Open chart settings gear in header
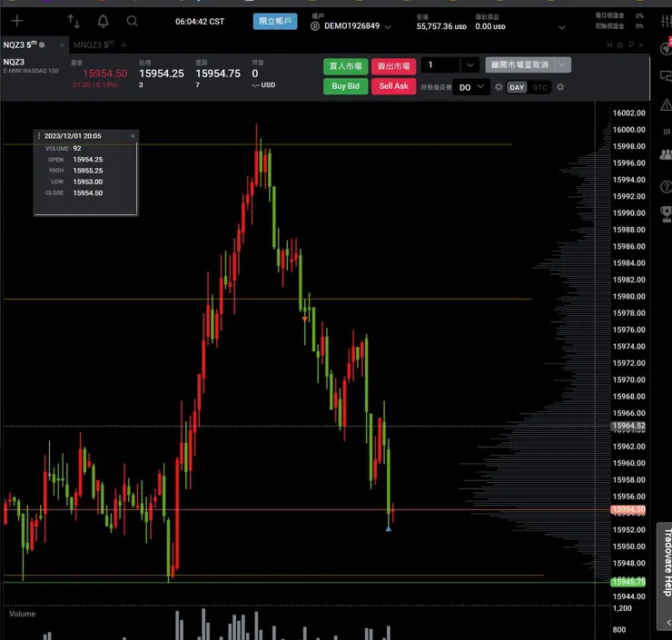This screenshot has height=640, width=672. (619, 45)
